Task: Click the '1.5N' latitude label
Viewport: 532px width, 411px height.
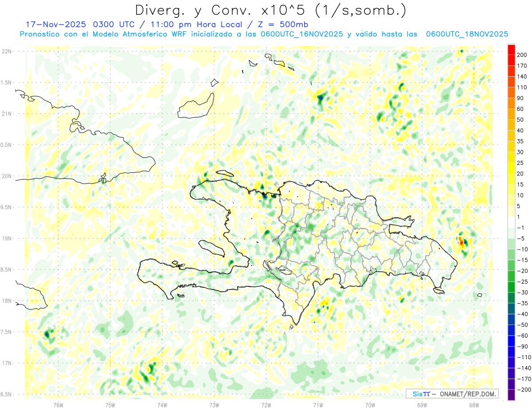Action: coord(7,82)
